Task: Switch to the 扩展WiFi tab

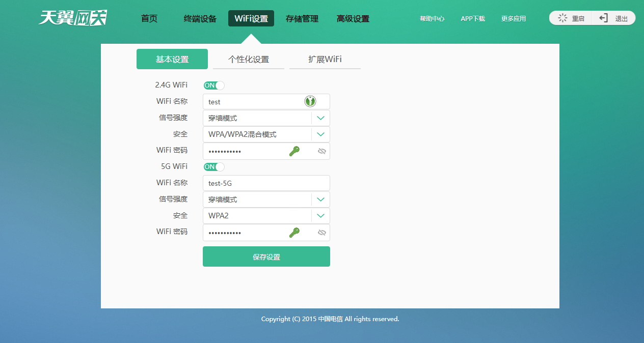Action: [x=325, y=59]
